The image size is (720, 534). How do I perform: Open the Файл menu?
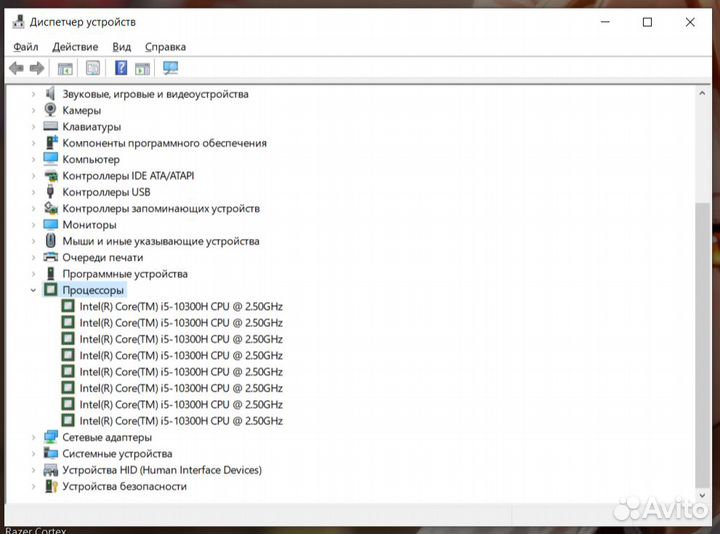pos(26,46)
